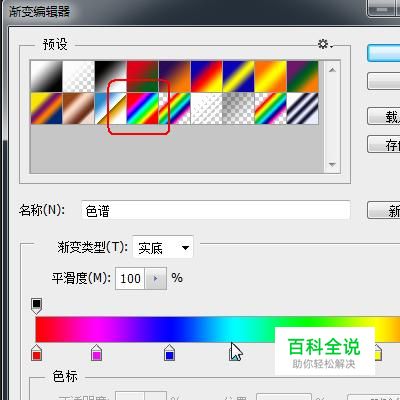Select the opaque spectrum rainbow preset
Image resolution: width=400 pixels, height=400 pixels.
click(x=143, y=108)
